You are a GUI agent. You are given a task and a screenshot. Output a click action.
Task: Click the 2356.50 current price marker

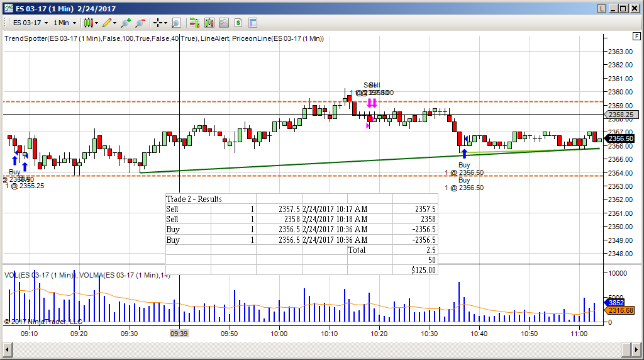point(620,139)
